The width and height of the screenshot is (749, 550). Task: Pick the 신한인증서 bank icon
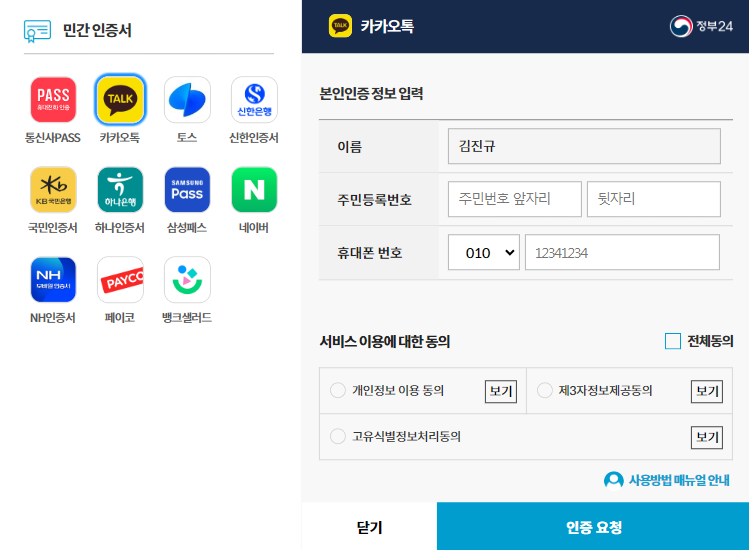254,99
